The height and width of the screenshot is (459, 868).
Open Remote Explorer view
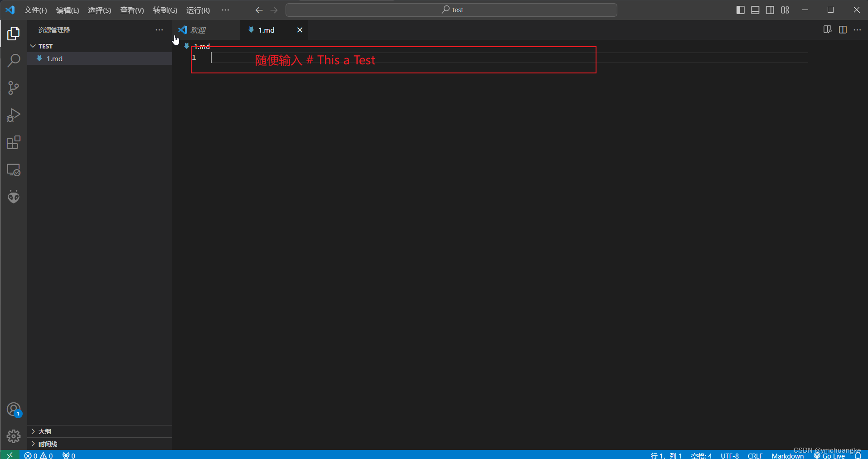coord(14,170)
